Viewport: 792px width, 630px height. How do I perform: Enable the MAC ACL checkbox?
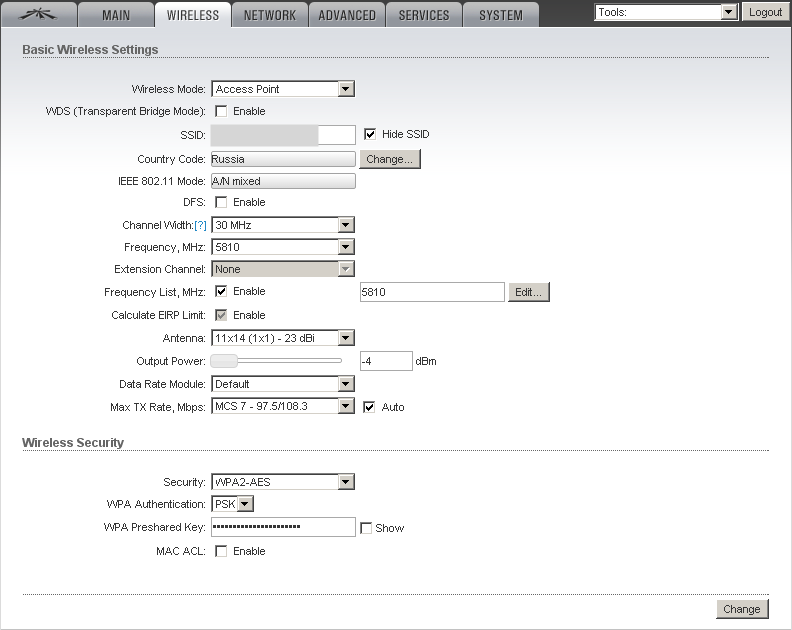pyautogui.click(x=221, y=551)
